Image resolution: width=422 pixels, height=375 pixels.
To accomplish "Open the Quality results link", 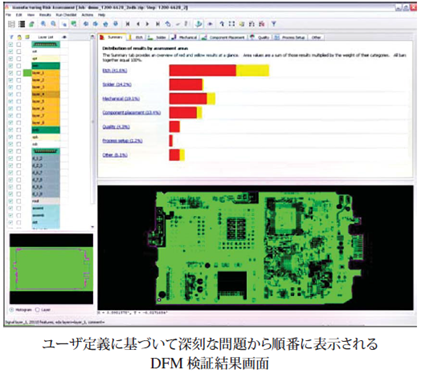I will click(x=116, y=127).
